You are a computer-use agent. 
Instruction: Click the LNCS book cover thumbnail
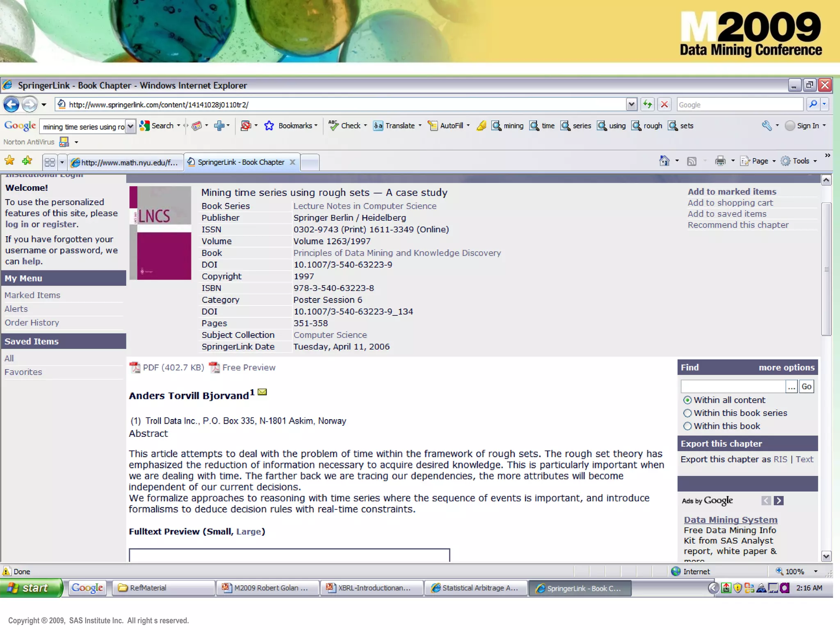[160, 233]
